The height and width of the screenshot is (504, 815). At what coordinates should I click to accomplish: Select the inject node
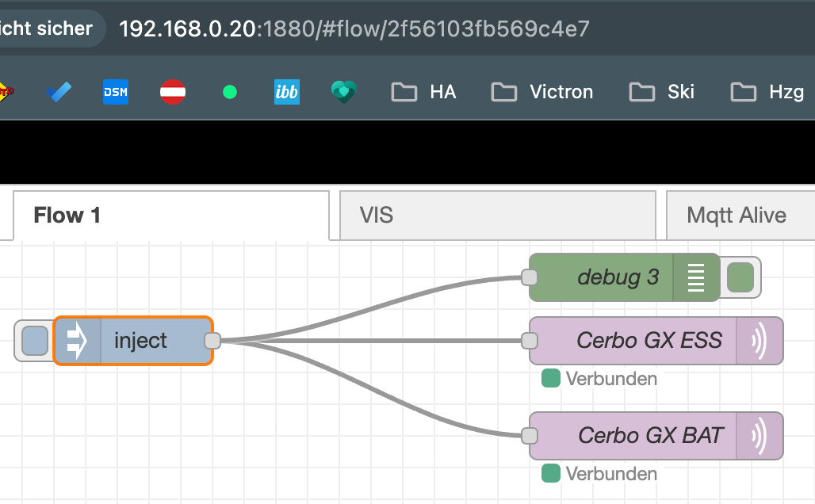coord(133,341)
